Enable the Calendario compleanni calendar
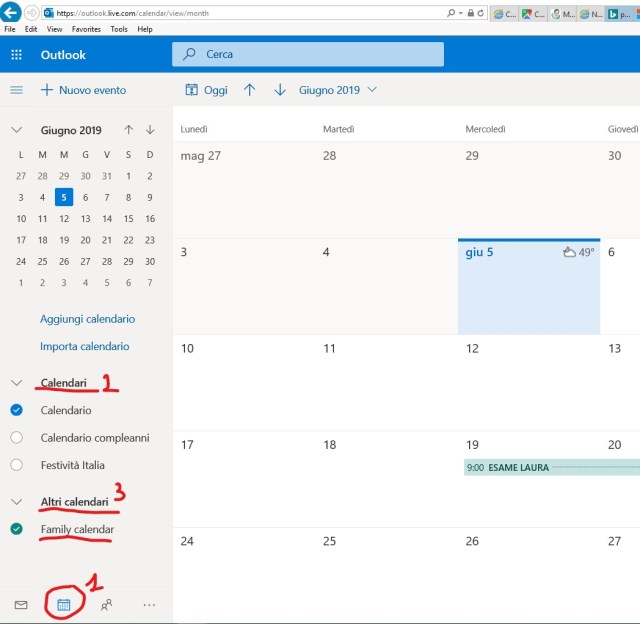 (16, 437)
